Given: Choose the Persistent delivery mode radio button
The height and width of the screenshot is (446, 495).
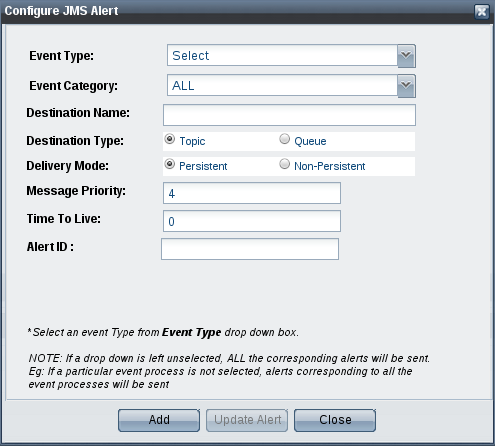Looking at the screenshot, I should (x=170, y=164).
